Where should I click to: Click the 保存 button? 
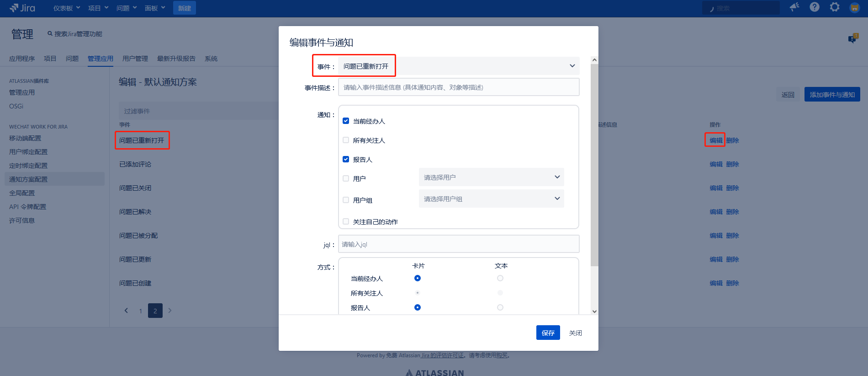[x=548, y=333]
